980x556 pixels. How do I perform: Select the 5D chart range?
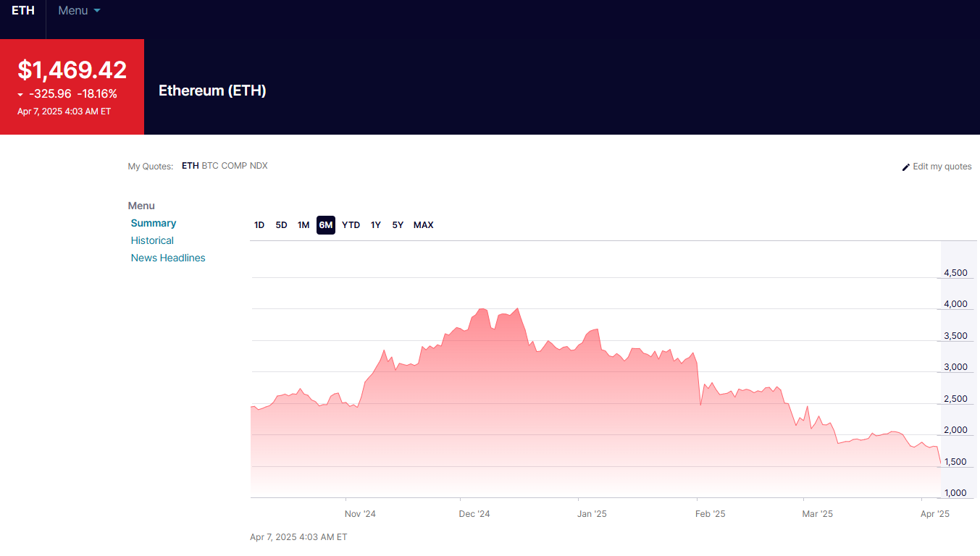click(x=281, y=225)
